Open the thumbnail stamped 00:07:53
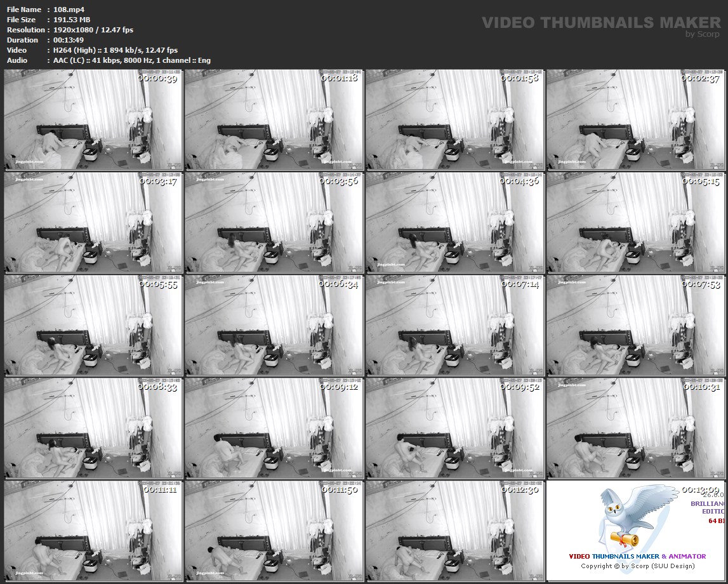 pos(635,326)
